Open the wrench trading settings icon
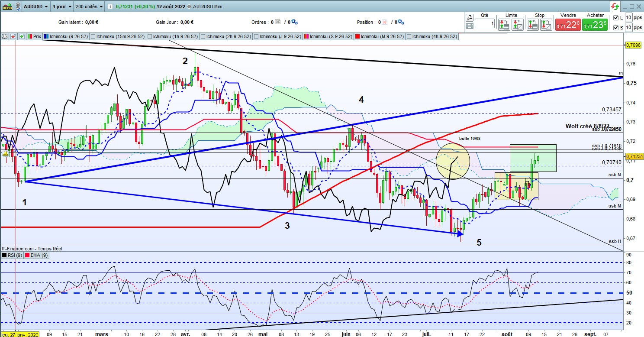The width and height of the screenshot is (644, 337). click(x=470, y=17)
